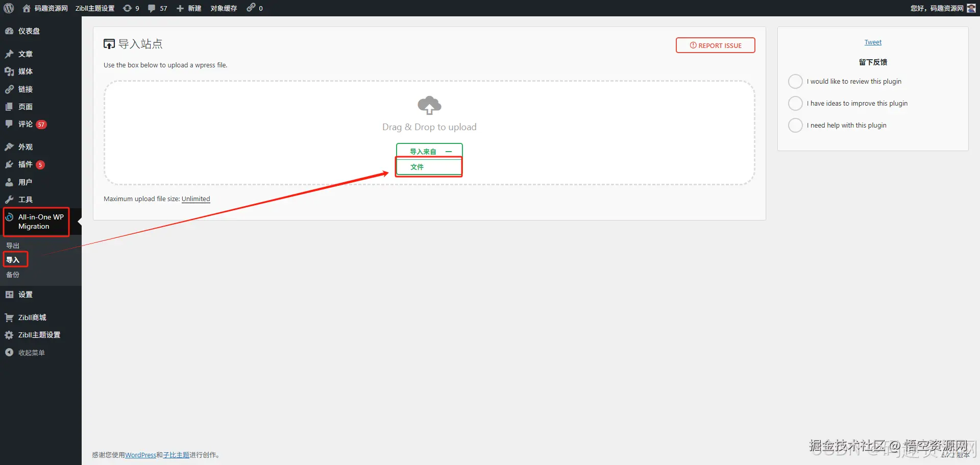Open the home icon site link

point(27,8)
